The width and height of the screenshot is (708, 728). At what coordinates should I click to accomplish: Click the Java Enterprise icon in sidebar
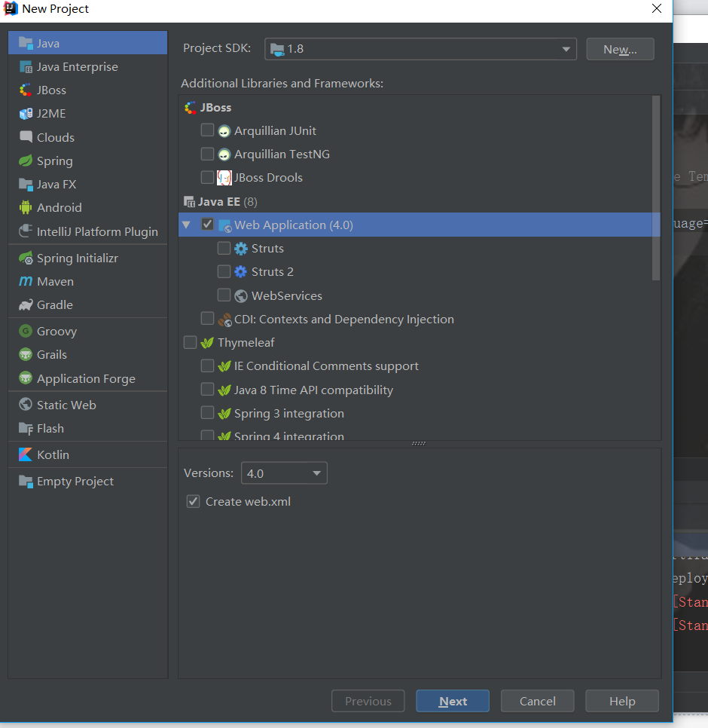26,67
